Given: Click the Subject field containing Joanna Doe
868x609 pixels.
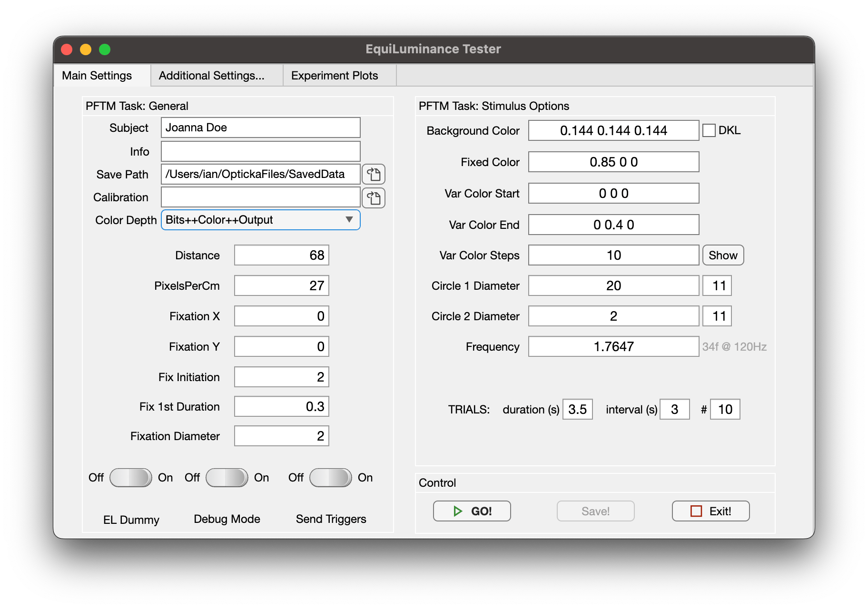Looking at the screenshot, I should tap(261, 128).
